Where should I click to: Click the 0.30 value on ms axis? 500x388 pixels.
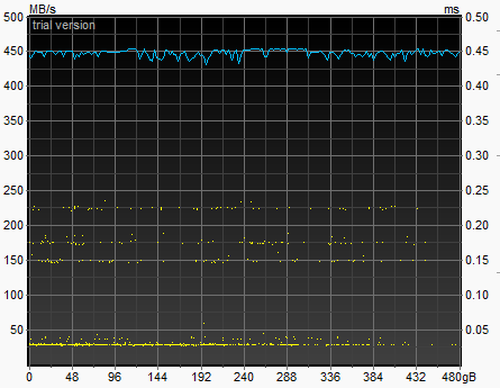tap(477, 155)
